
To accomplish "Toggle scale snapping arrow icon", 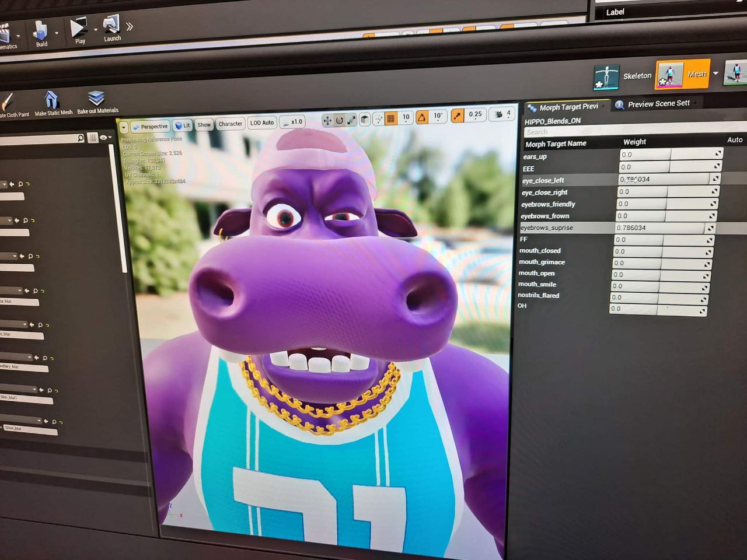I will [458, 116].
